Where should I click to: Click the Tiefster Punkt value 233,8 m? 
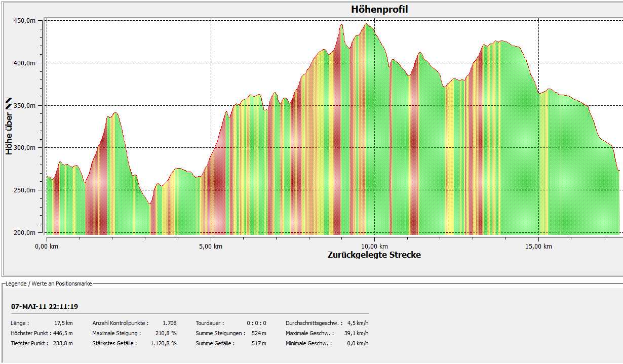[63, 343]
